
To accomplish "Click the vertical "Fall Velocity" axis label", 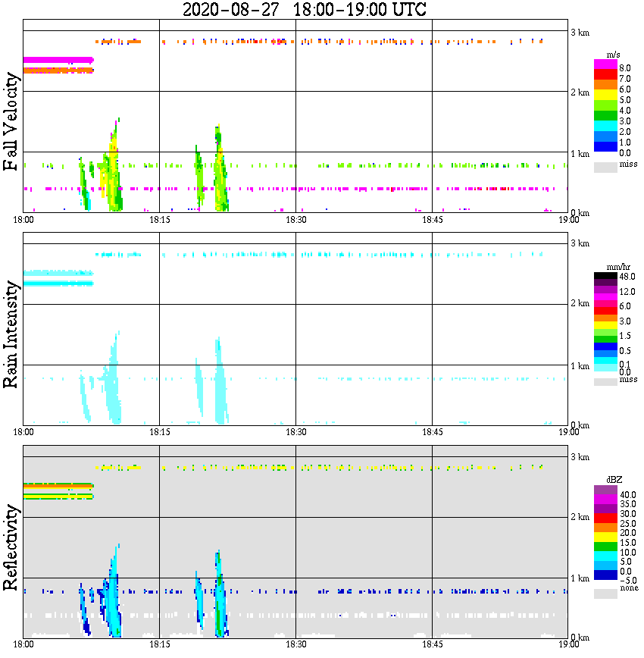I will click(11, 121).
